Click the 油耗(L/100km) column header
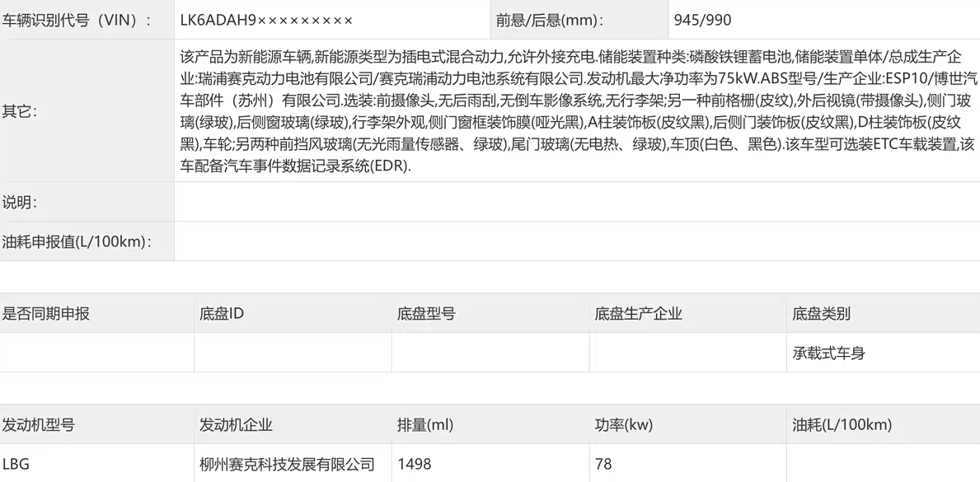 pos(842,425)
